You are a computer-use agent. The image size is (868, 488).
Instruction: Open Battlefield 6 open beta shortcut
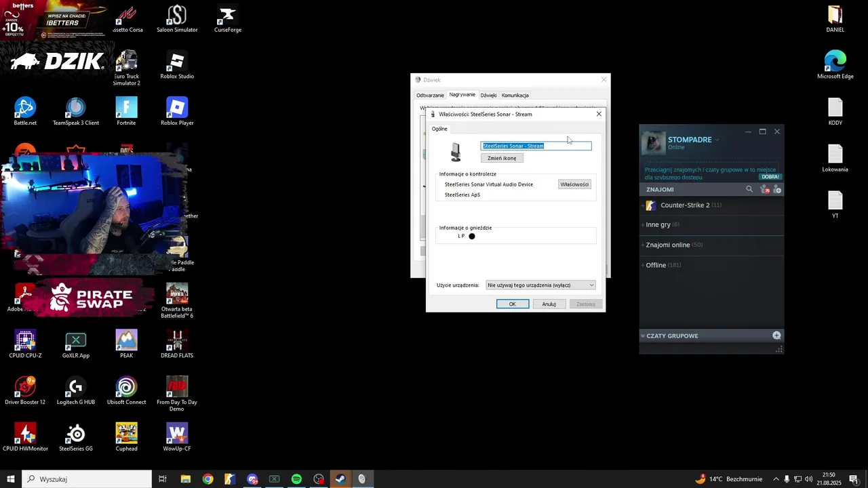pyautogui.click(x=177, y=300)
